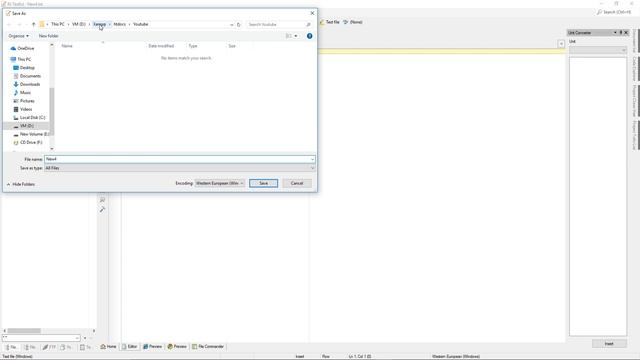Select New Volume (E:) in the navigation pane
The width and height of the screenshot is (640, 360).
34,134
